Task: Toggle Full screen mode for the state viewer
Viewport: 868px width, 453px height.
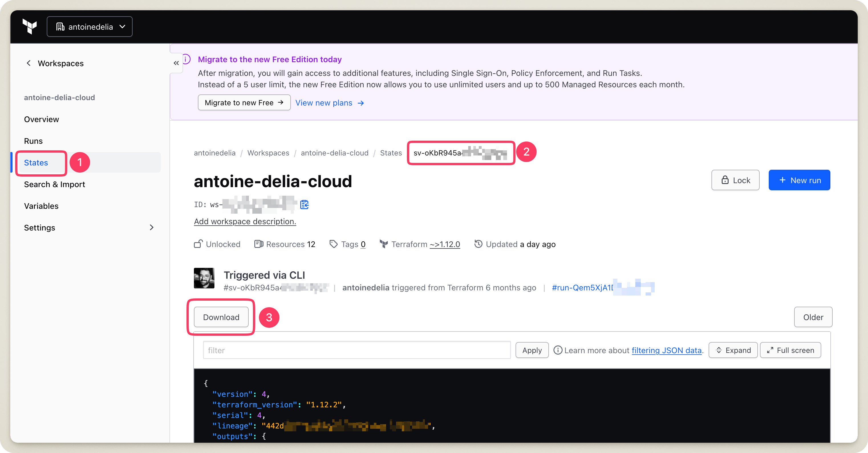Action: [x=790, y=350]
